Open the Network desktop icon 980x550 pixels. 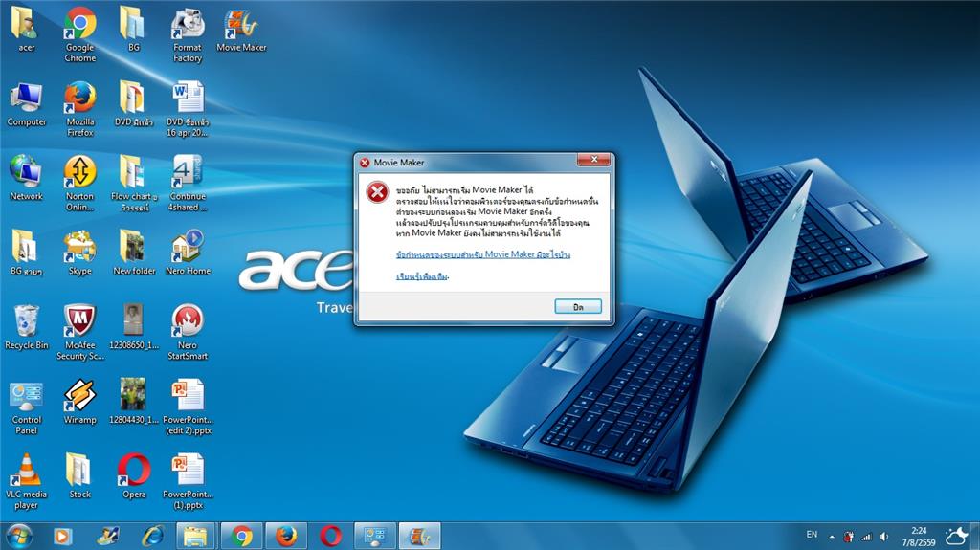26,178
